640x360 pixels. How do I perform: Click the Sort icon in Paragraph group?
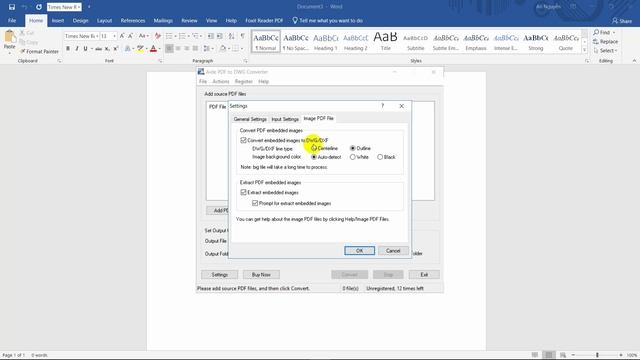coord(231,36)
